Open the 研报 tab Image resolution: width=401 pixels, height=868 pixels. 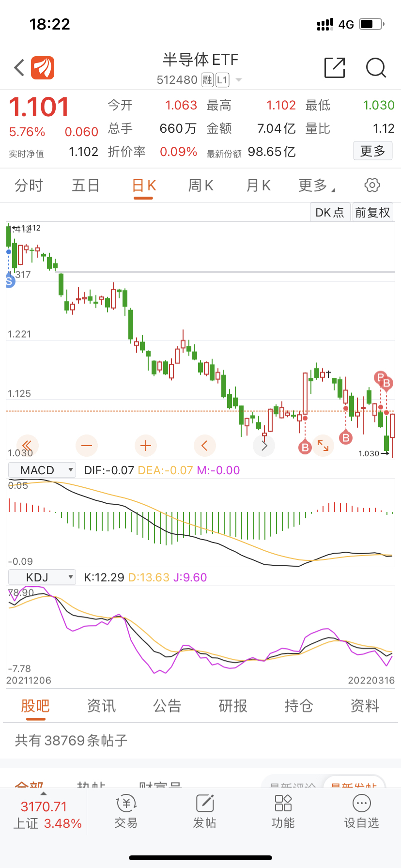[x=233, y=706]
